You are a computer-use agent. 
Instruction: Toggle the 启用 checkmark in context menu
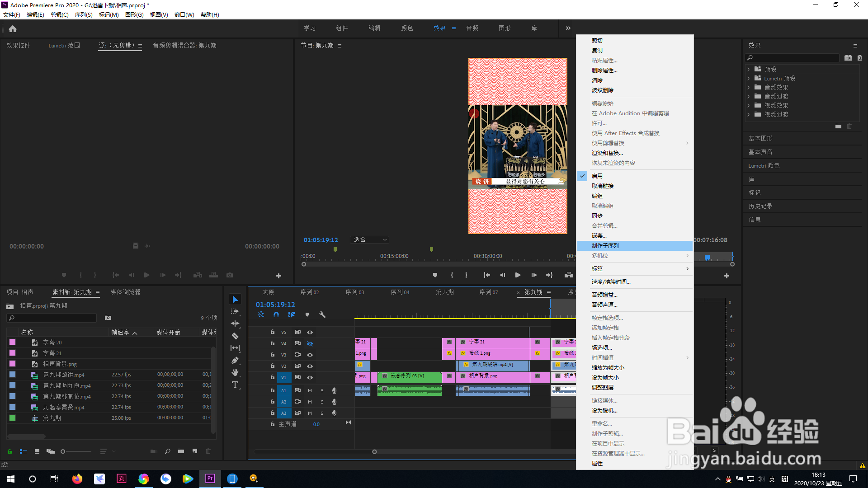pos(597,176)
